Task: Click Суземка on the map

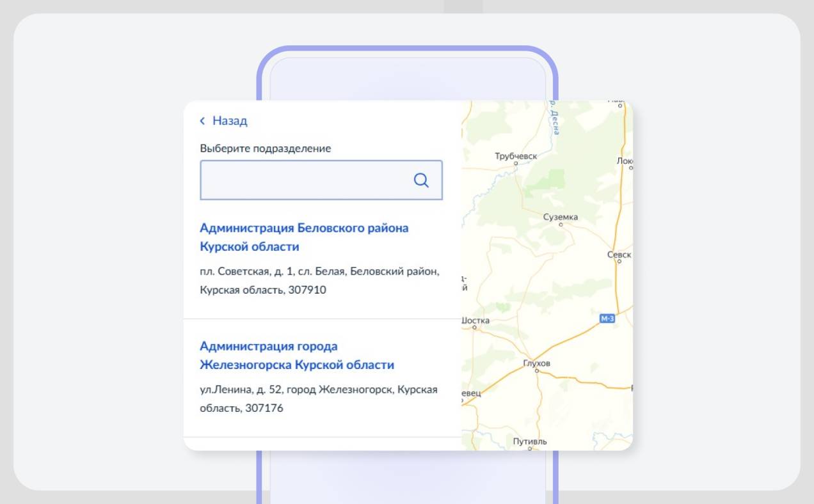Action: click(x=561, y=217)
